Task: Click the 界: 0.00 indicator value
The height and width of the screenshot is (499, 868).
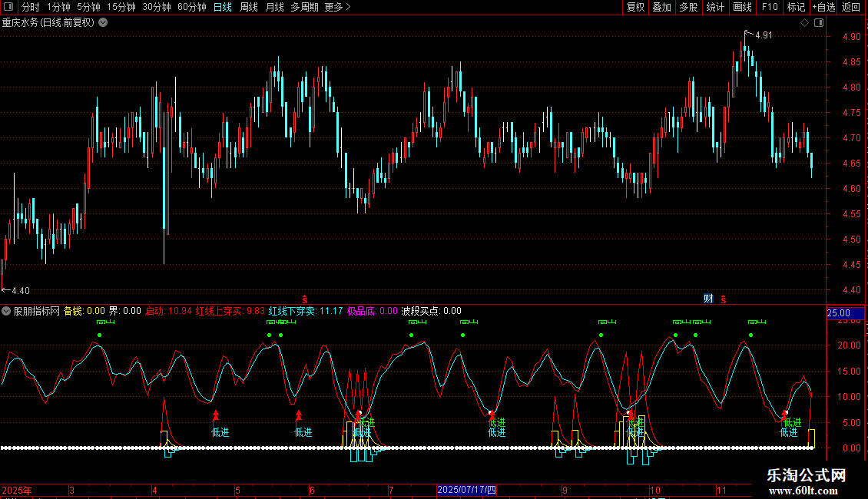Action: click(x=125, y=312)
